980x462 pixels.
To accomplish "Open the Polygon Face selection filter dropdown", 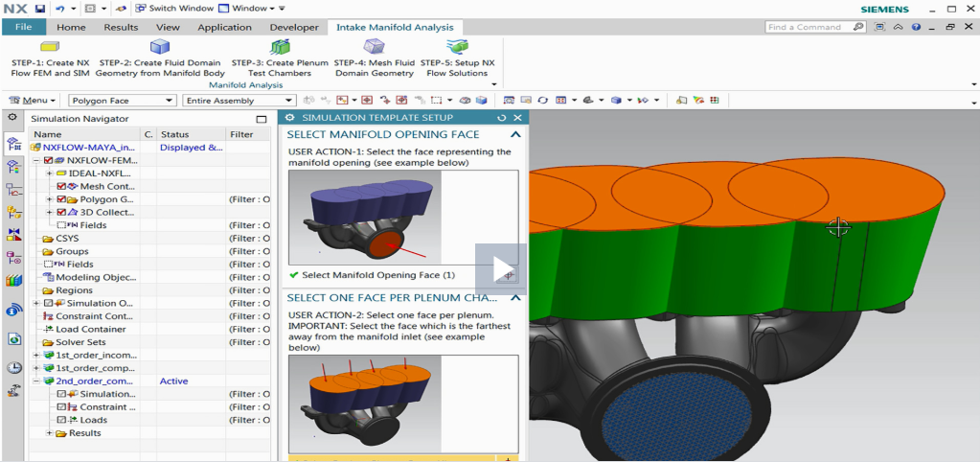I will tap(123, 100).
